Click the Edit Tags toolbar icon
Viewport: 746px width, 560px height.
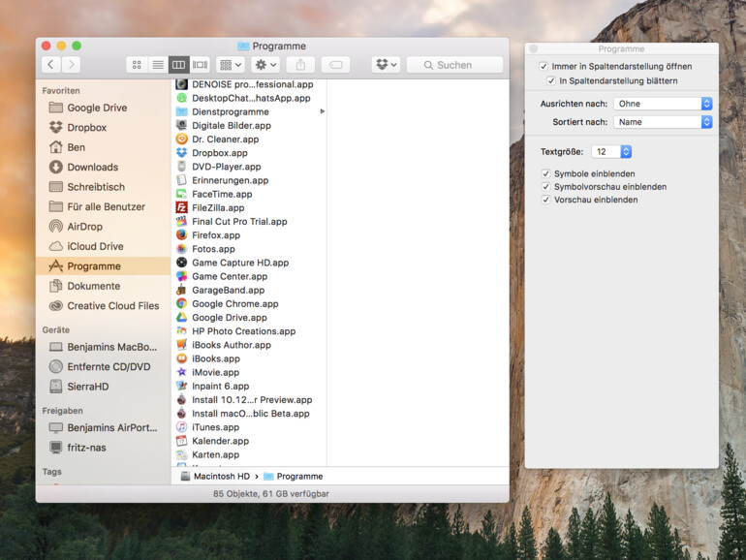335,65
